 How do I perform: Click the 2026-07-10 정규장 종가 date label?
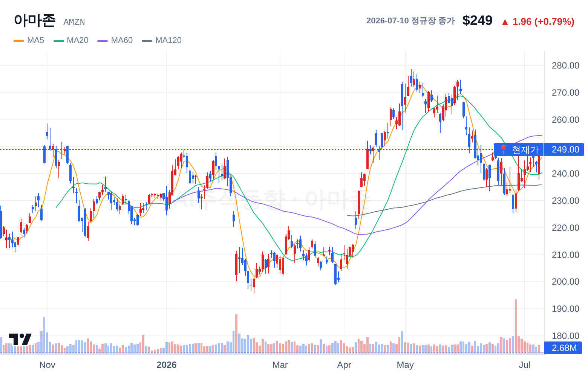click(410, 21)
